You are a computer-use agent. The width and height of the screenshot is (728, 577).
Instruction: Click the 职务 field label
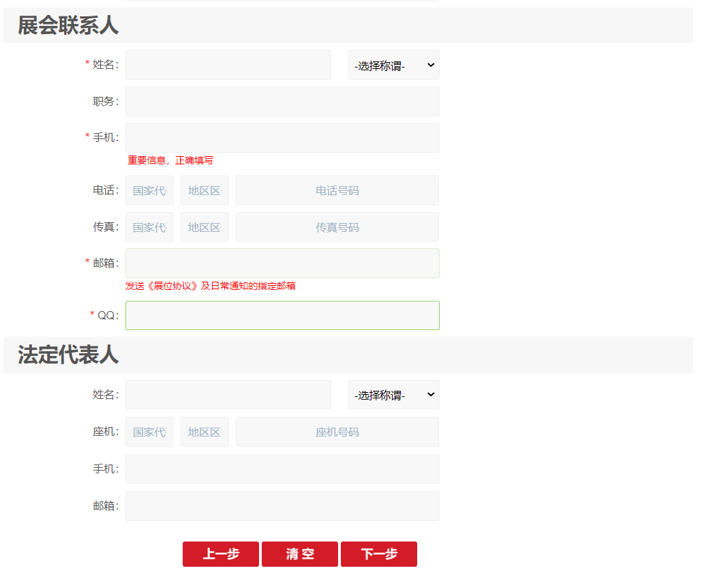pyautogui.click(x=106, y=101)
